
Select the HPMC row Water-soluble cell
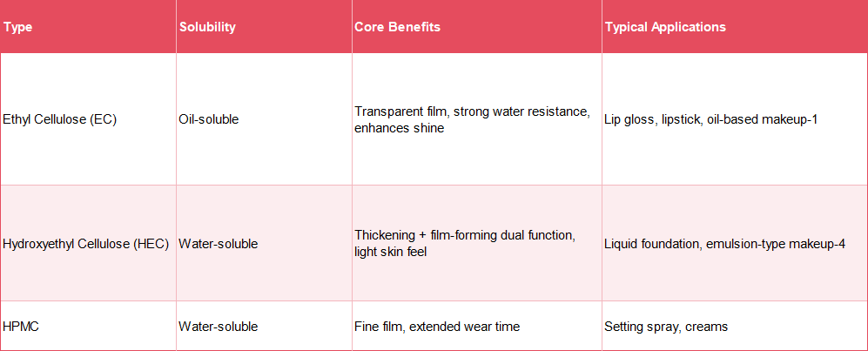264,326
